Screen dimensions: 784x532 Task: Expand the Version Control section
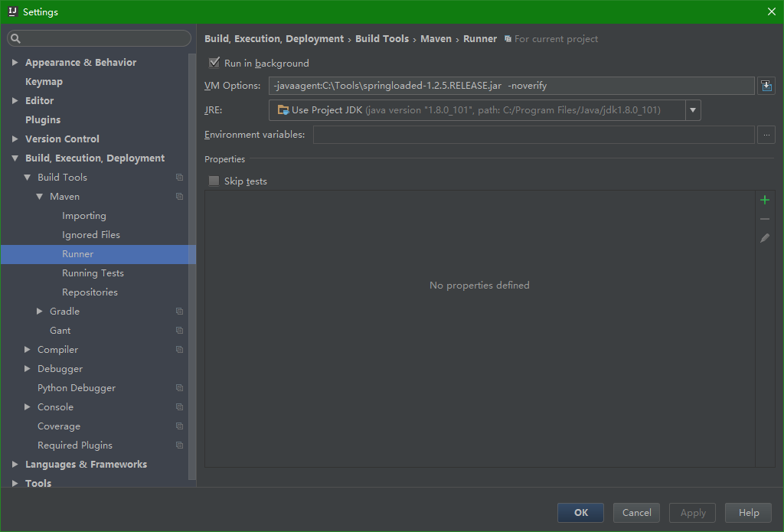[x=15, y=139]
